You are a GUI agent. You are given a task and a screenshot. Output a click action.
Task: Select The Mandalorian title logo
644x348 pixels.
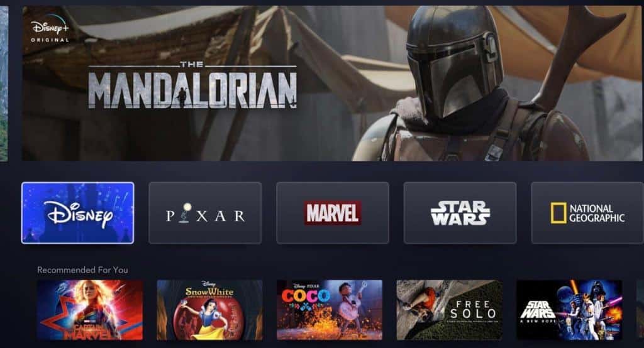click(192, 85)
